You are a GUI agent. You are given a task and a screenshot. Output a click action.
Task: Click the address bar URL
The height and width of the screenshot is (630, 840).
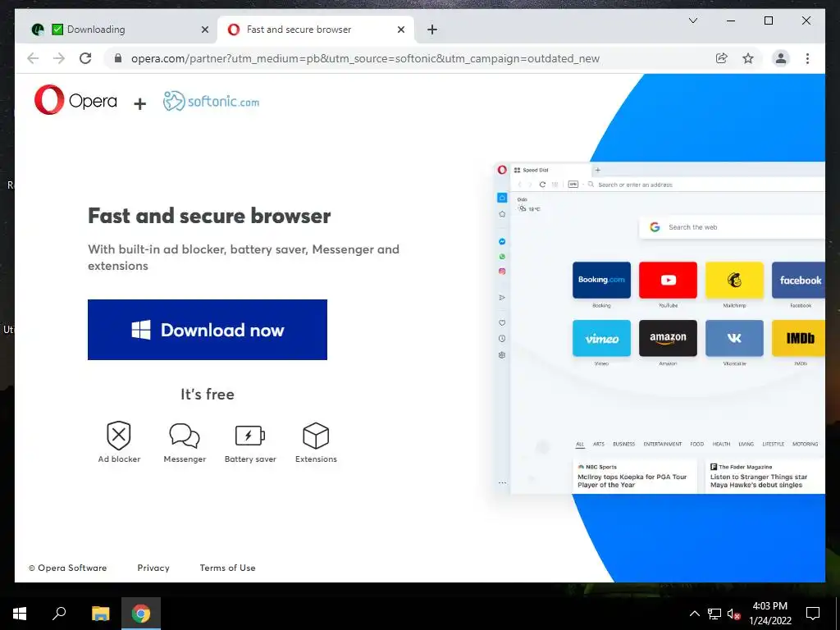pos(365,59)
